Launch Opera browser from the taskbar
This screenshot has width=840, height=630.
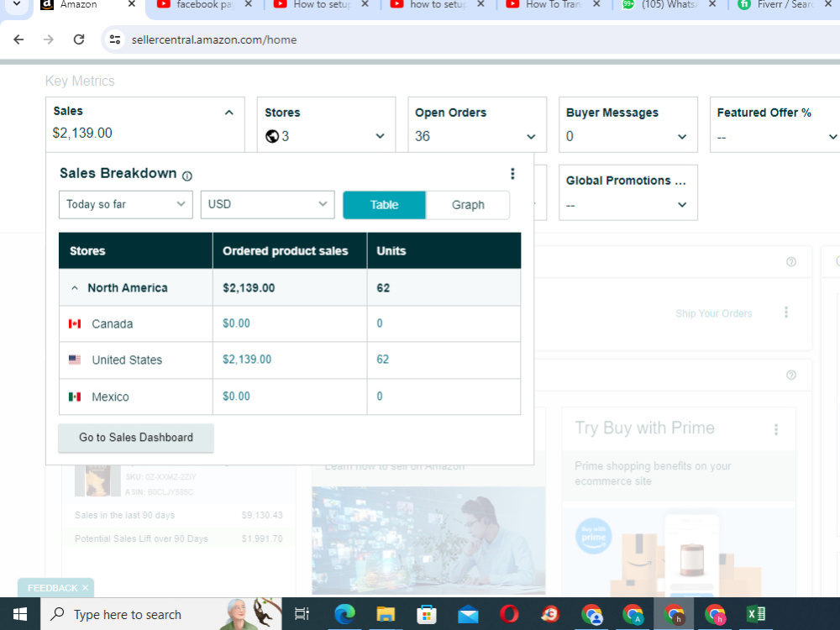point(509,614)
